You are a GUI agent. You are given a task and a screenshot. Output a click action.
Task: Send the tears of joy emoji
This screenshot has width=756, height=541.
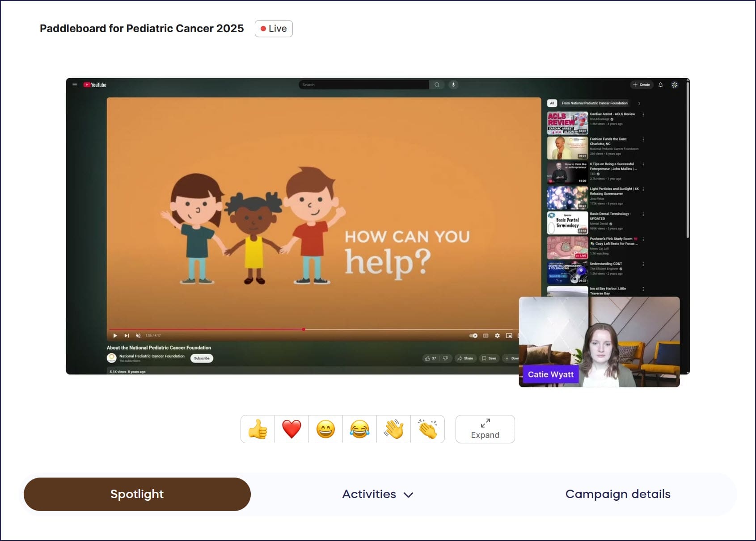(x=359, y=429)
